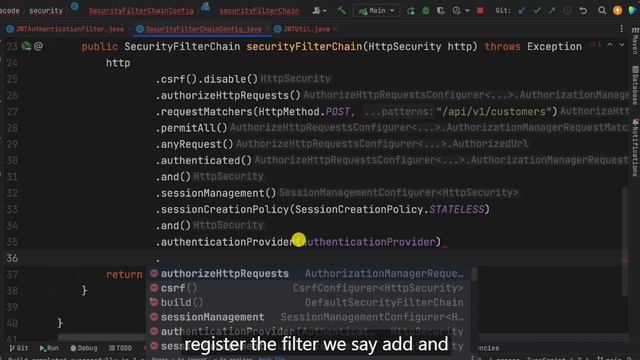Click the bean gutter icon on line 23
The height and width of the screenshot is (360, 640).
coord(27,46)
